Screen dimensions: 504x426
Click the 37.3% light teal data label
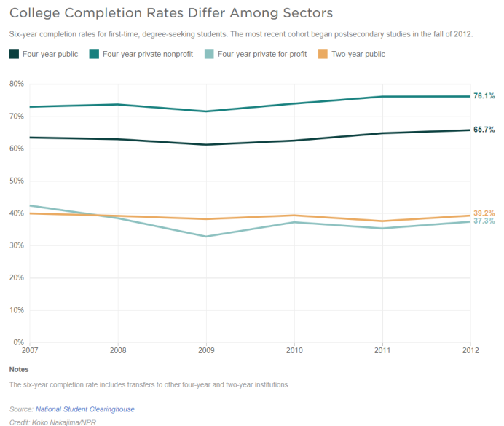coord(484,221)
